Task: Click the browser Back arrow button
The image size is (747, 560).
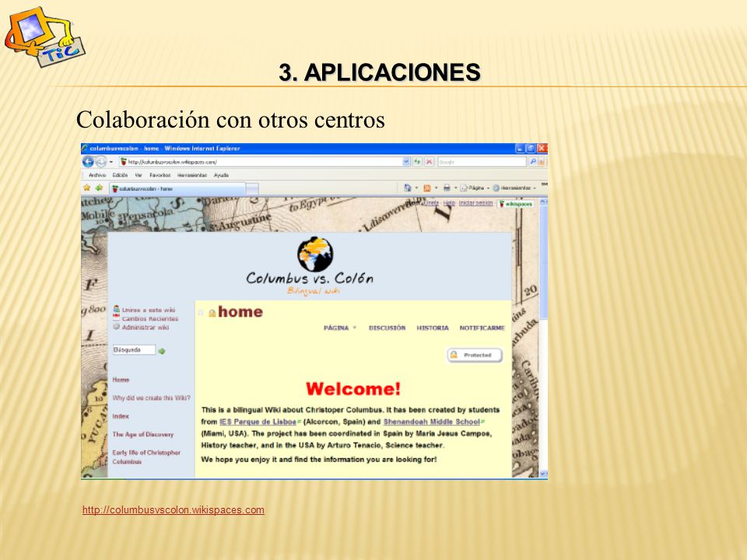Action: [88, 162]
